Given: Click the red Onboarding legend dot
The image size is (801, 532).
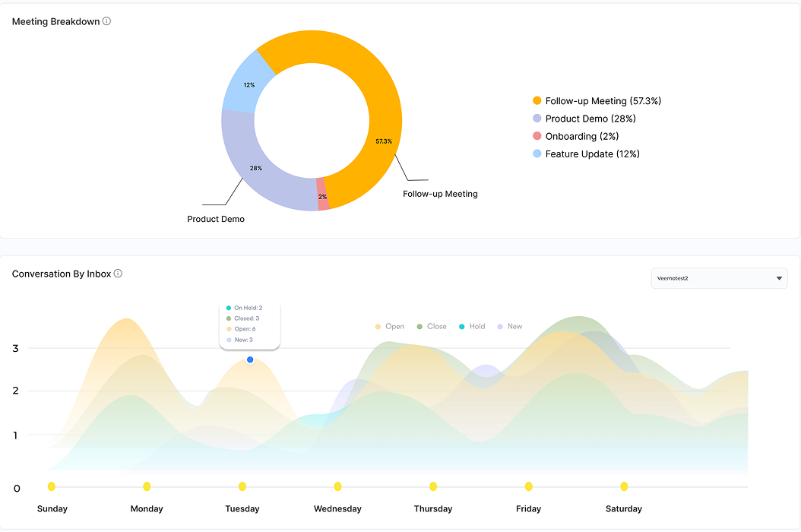Looking at the screenshot, I should point(536,136).
